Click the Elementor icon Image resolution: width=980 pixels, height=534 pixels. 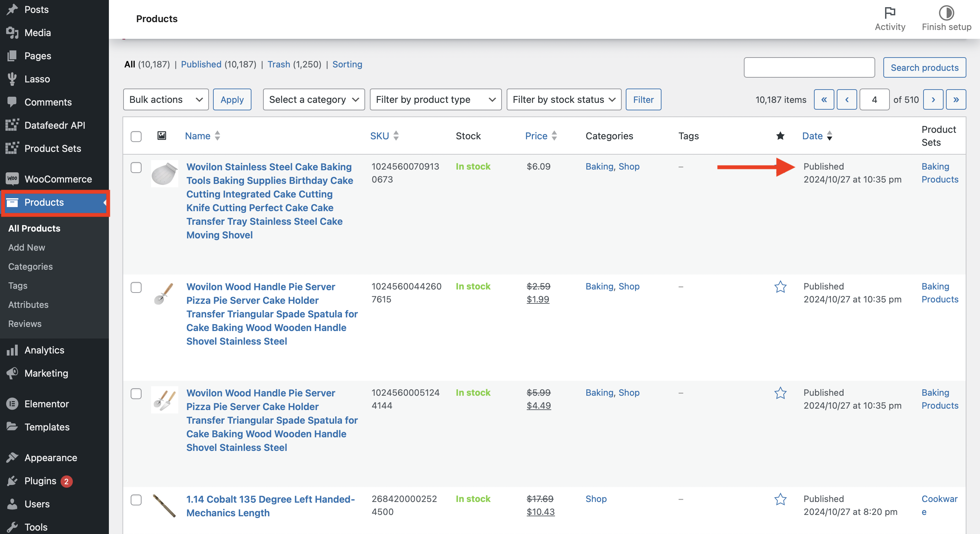coord(12,404)
